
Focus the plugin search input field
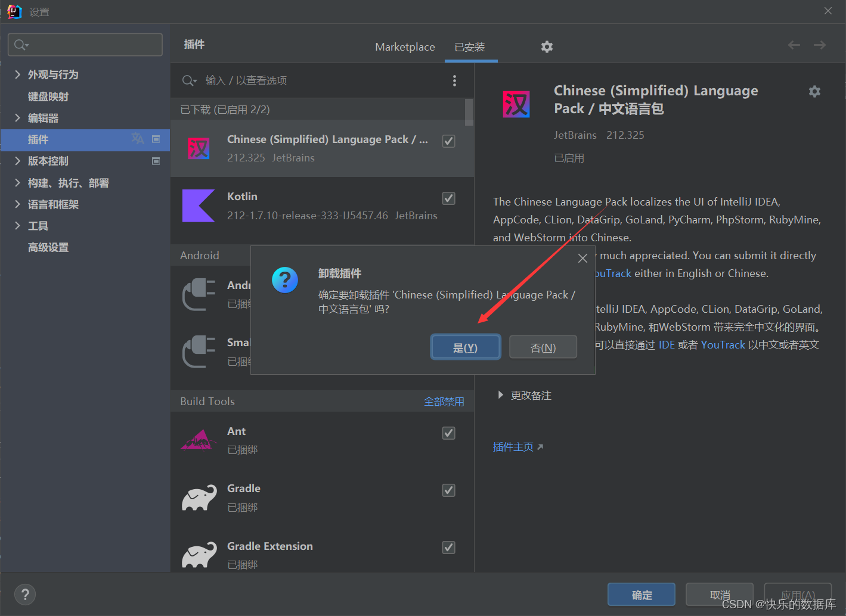(322, 80)
